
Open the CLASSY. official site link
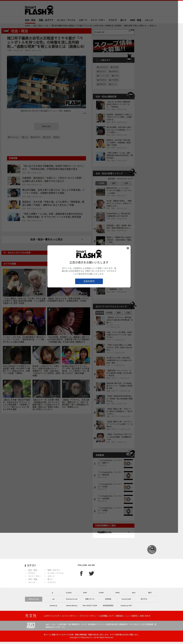[69, 593]
